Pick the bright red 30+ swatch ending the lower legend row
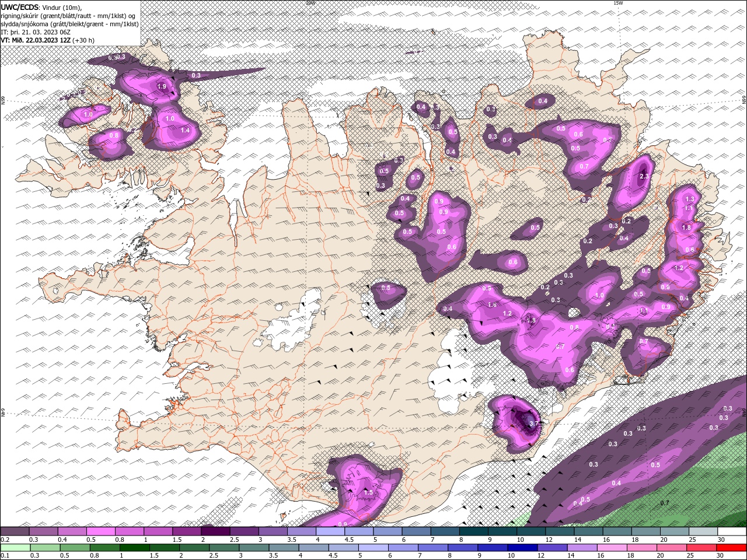Image resolution: width=747 pixels, height=560 pixels. click(x=731, y=548)
